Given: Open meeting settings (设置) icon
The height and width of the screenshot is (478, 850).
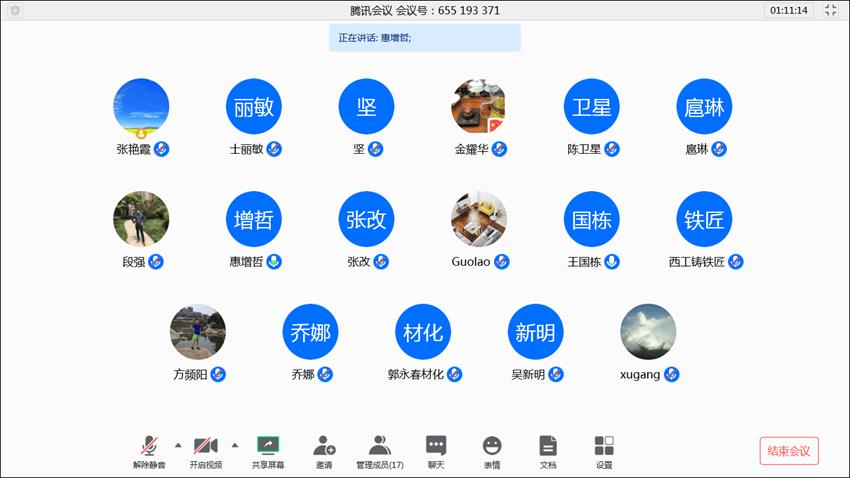Looking at the screenshot, I should (604, 446).
